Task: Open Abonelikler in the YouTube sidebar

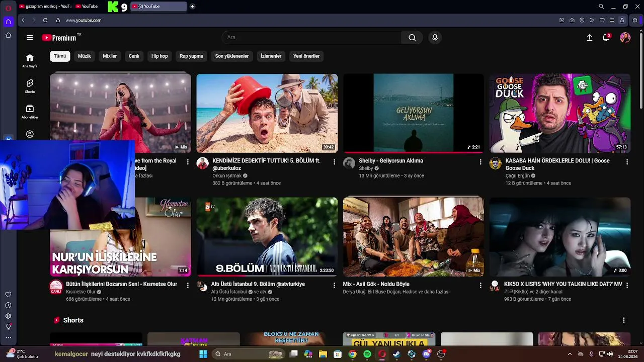Action: click(30, 112)
